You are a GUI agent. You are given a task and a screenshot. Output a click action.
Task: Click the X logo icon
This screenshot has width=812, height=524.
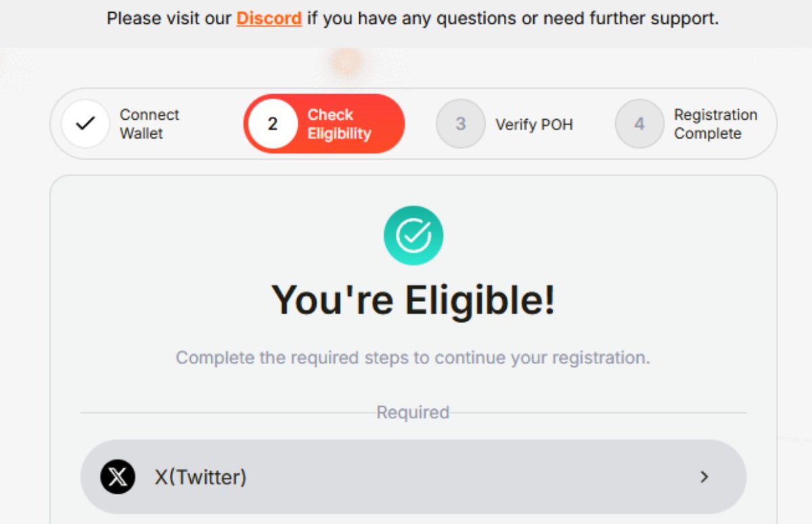(x=118, y=477)
